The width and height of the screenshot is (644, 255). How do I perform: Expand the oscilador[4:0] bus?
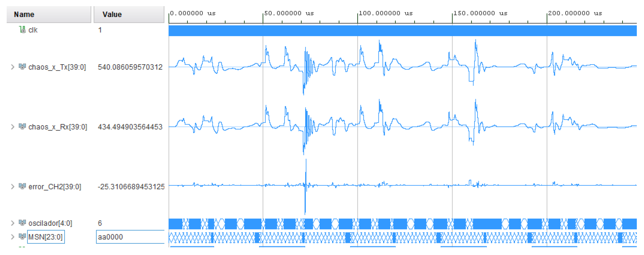(x=13, y=223)
